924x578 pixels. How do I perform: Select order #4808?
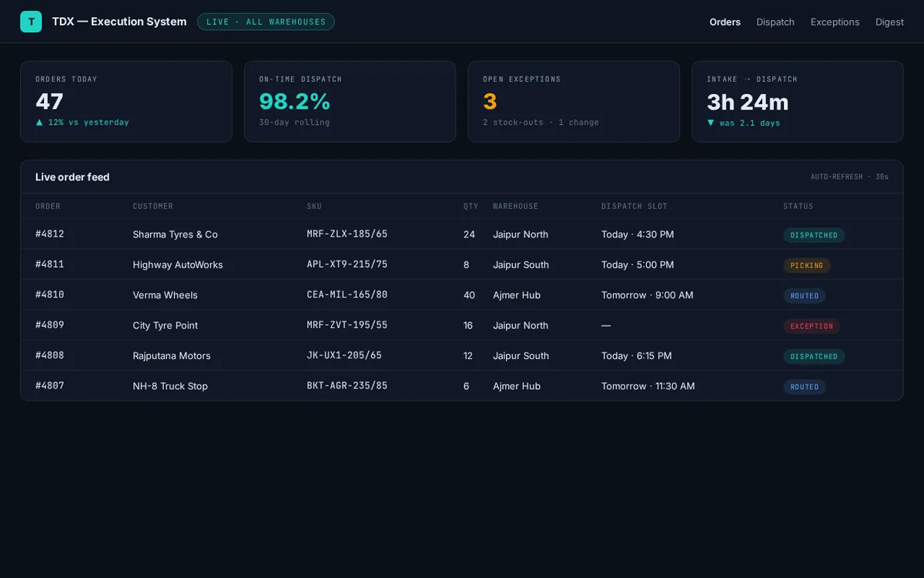point(50,356)
